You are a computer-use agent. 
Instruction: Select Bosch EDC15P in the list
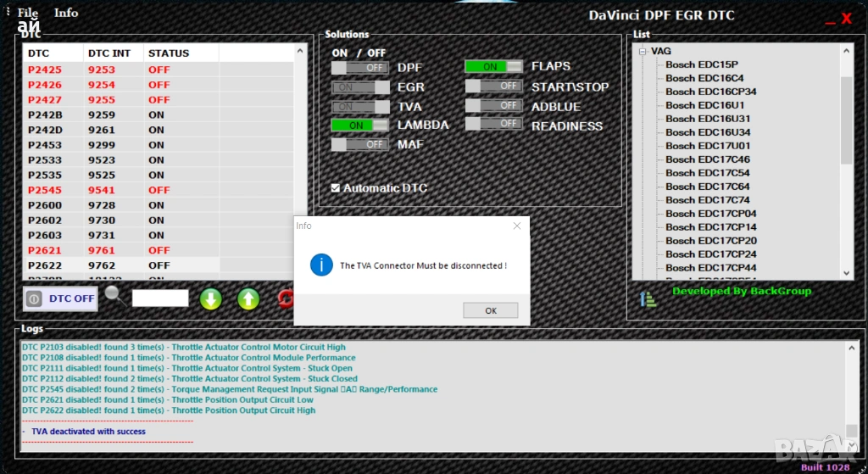(x=701, y=64)
